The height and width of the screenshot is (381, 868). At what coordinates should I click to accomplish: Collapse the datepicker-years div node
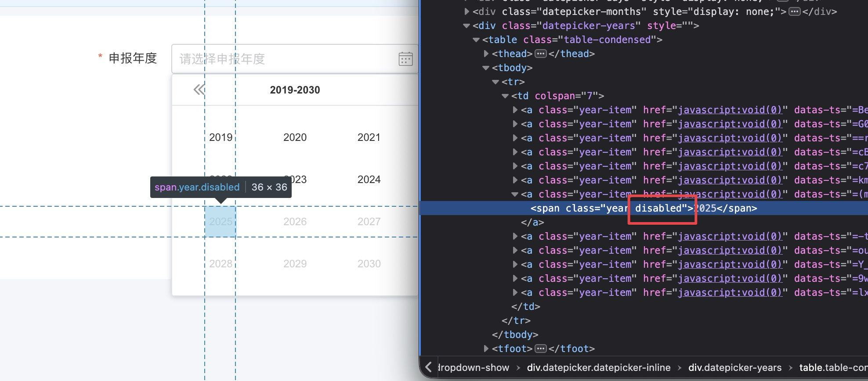pyautogui.click(x=467, y=25)
